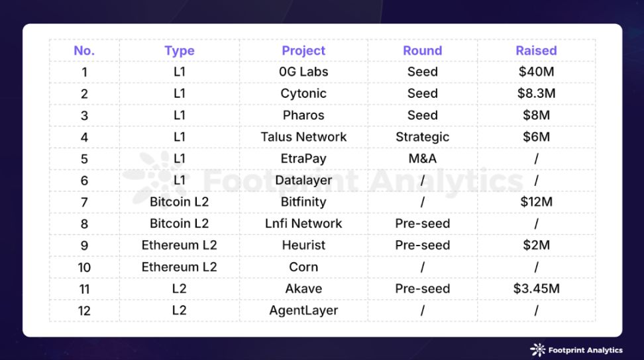The width and height of the screenshot is (644, 360).
Task: Select the Lnfi Network project name
Action: (x=303, y=224)
